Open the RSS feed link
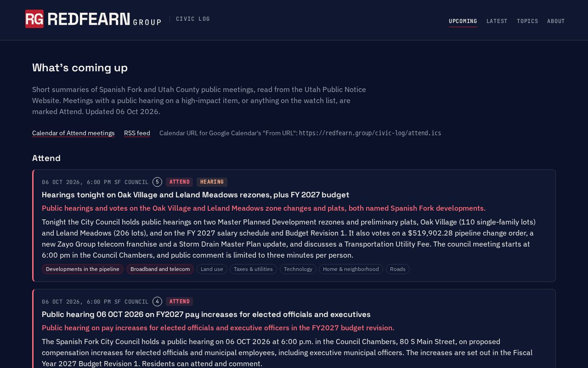588x368 pixels. 137,133
